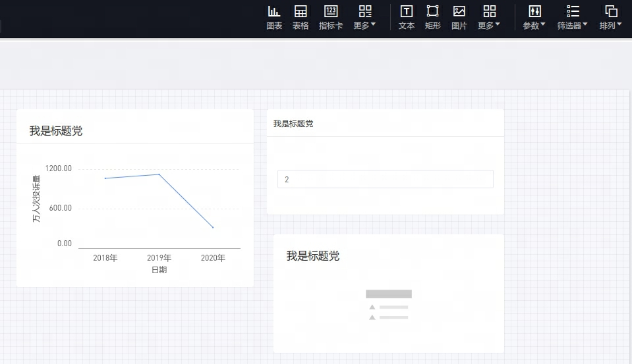Viewport: 632px width, 364px height.
Task: Select the line chart card title 我是标题党
Action: click(56, 131)
